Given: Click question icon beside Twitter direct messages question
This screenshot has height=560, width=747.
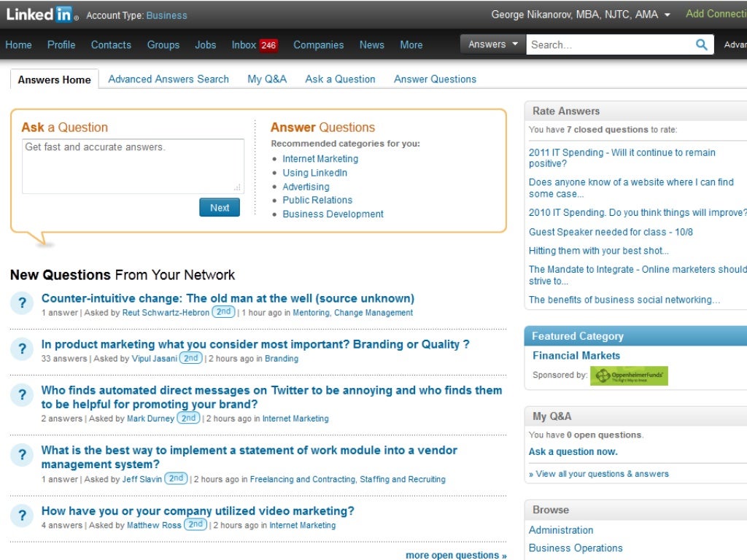Looking at the screenshot, I should click(22, 394).
